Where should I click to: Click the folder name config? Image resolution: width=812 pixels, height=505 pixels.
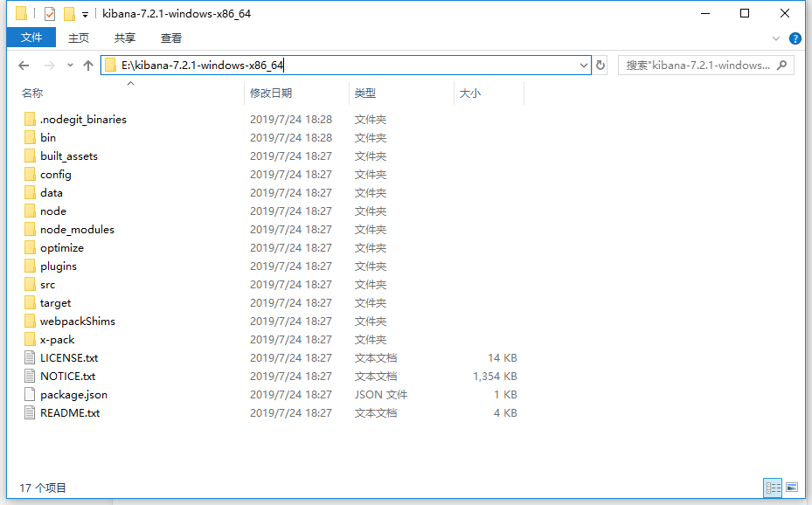pyautogui.click(x=55, y=175)
